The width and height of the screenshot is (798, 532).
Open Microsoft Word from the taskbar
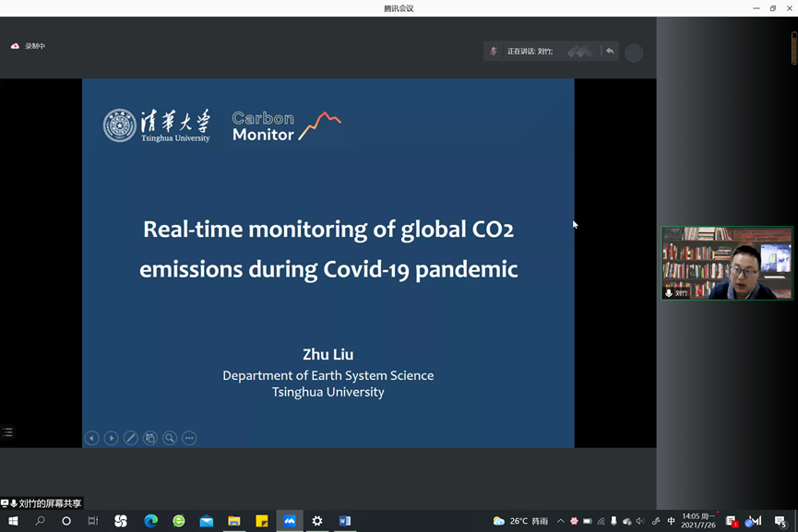point(345,521)
